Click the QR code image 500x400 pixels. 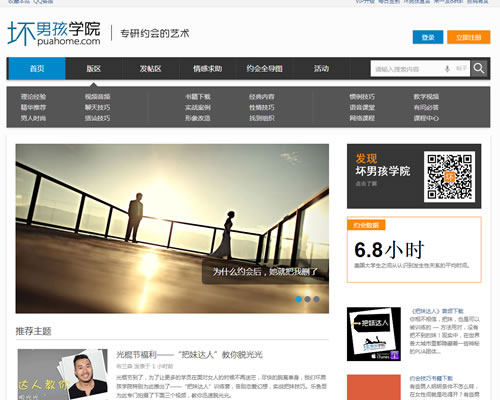[x=449, y=177]
